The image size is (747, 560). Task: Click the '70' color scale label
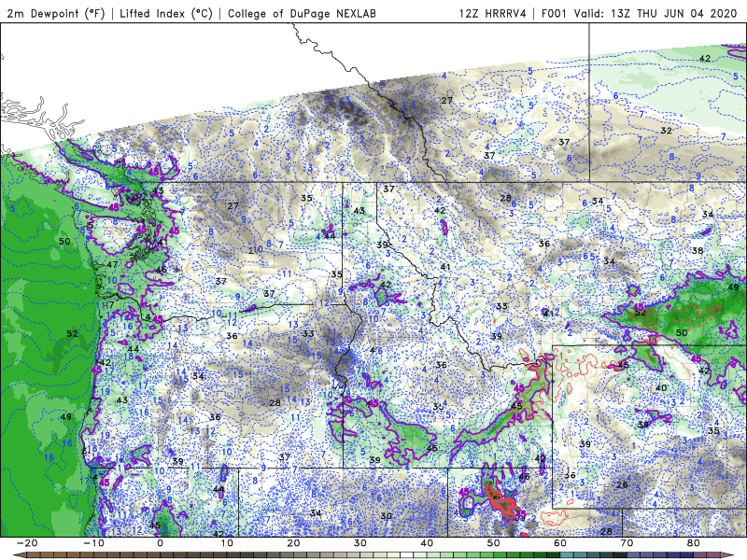click(627, 543)
